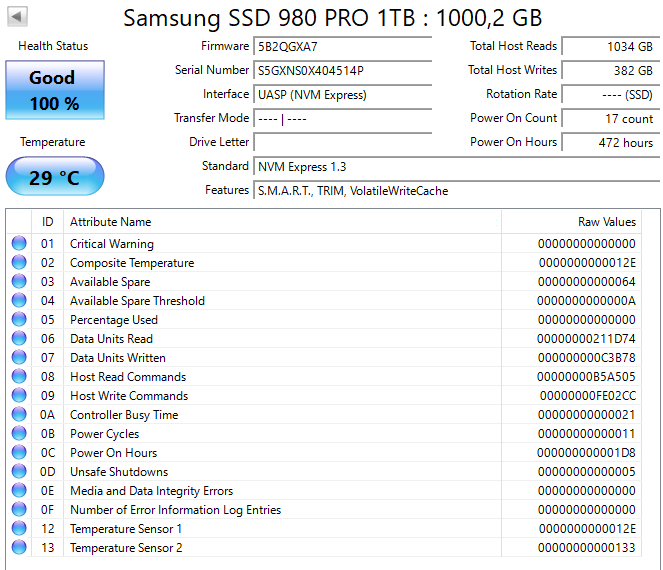Select the Critical Warning attribute name

(112, 244)
